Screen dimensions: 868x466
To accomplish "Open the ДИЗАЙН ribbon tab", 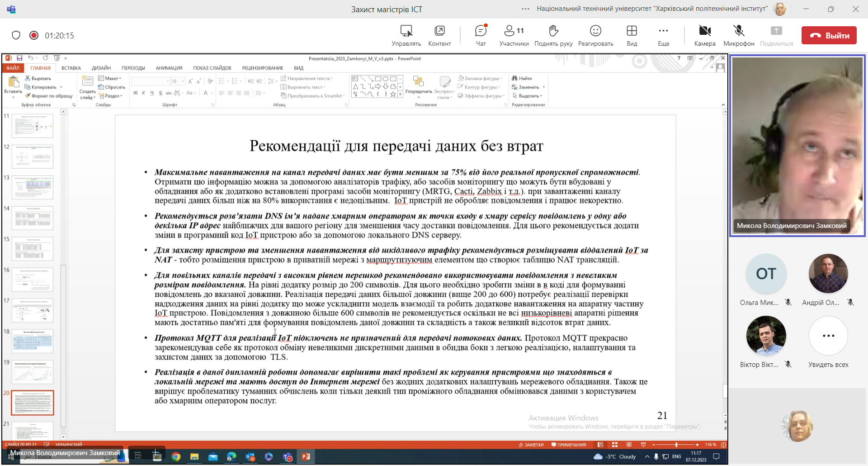I will coord(101,68).
